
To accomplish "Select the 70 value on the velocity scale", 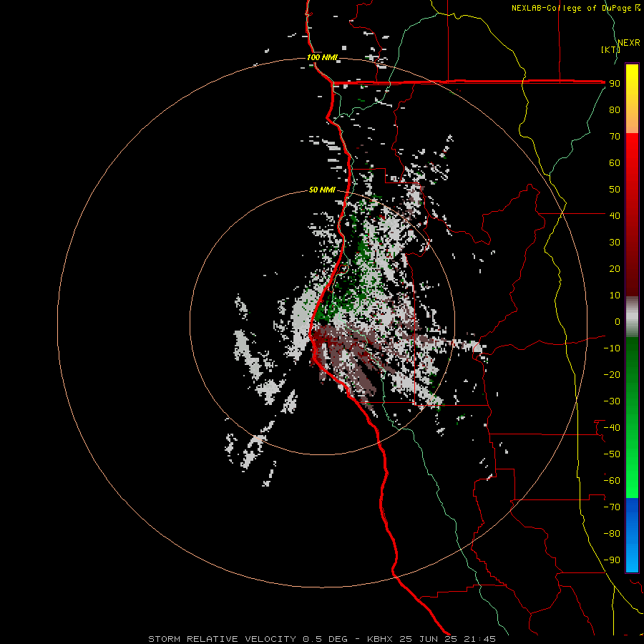I will tap(615, 137).
